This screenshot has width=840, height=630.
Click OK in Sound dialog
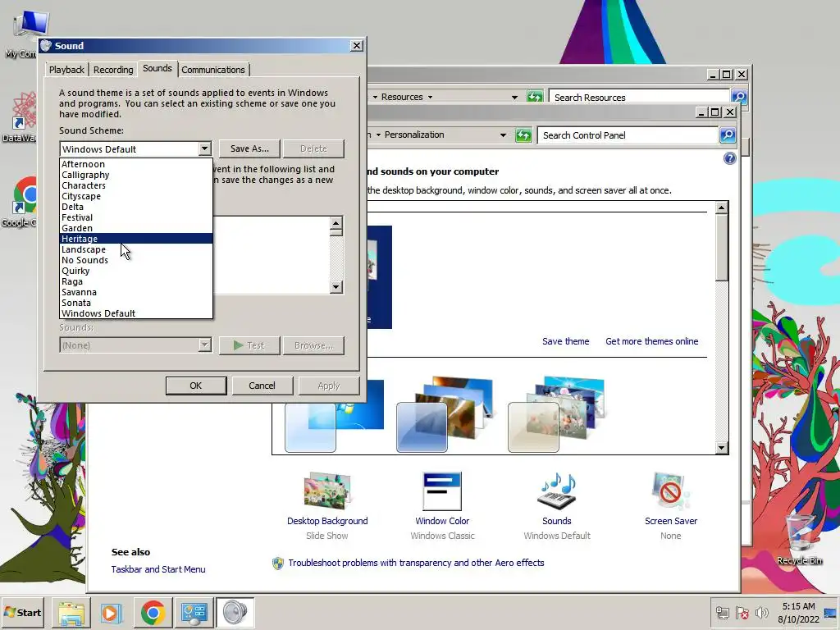pos(196,386)
